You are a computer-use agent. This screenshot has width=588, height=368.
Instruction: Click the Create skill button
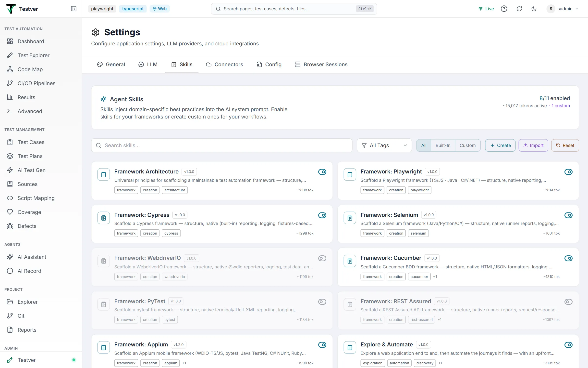[500, 145]
